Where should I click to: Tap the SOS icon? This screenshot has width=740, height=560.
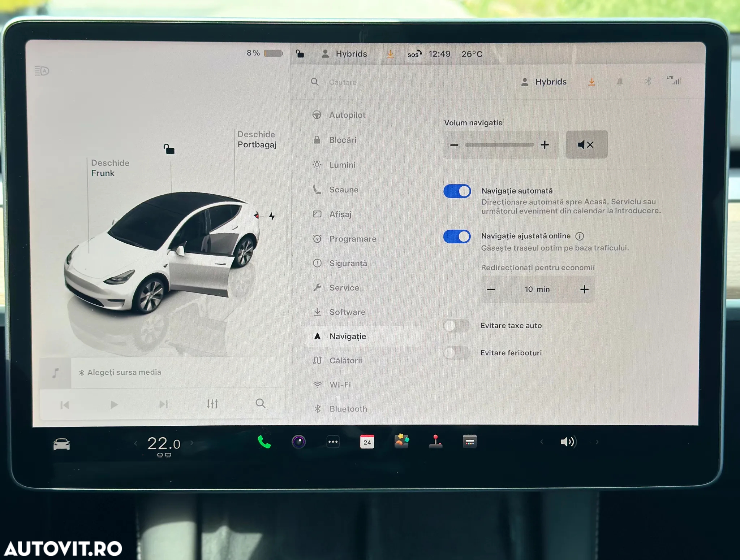coord(414,54)
